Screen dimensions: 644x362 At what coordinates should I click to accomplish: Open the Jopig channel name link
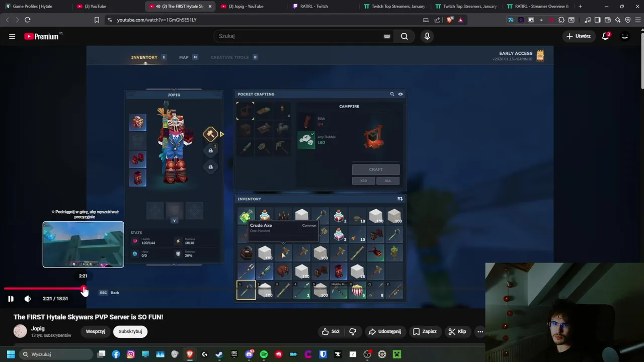coord(38,328)
